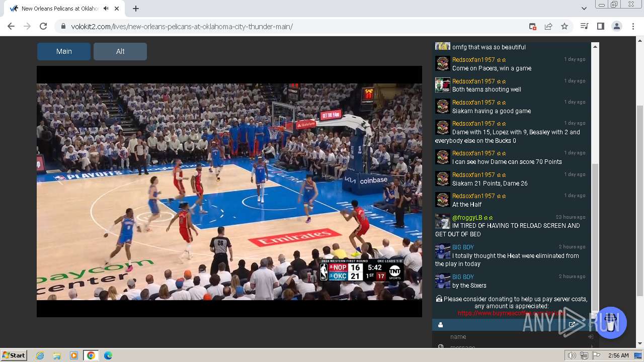Bookmark this tab with the star

pyautogui.click(x=565, y=26)
